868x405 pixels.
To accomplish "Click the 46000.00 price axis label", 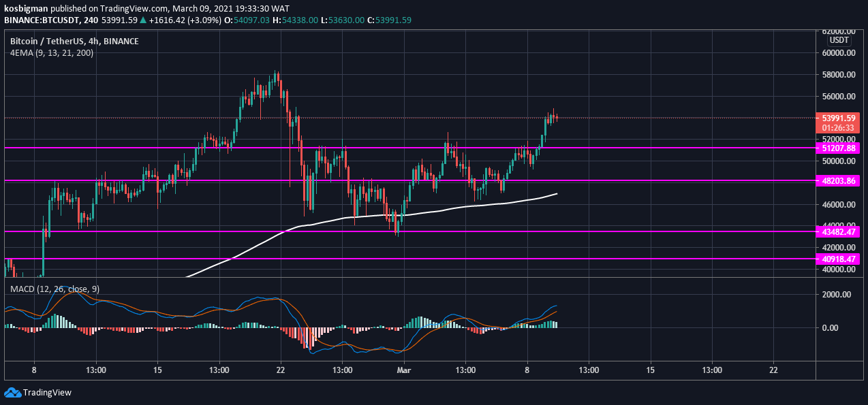I will pos(838,205).
